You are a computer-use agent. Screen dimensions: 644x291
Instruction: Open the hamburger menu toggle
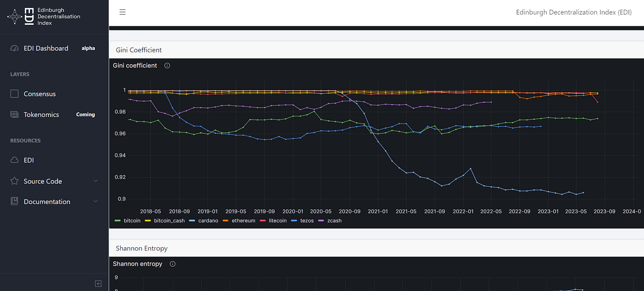coord(122,12)
